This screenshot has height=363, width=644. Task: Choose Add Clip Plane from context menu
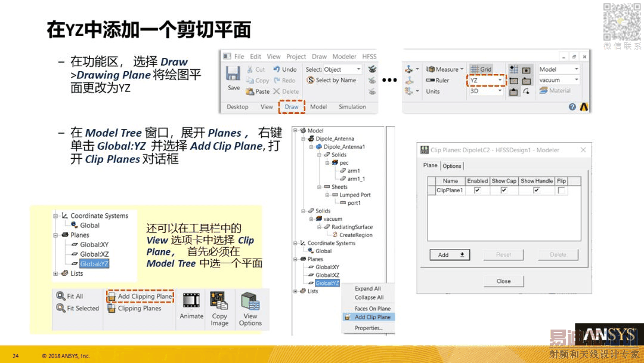click(369, 317)
